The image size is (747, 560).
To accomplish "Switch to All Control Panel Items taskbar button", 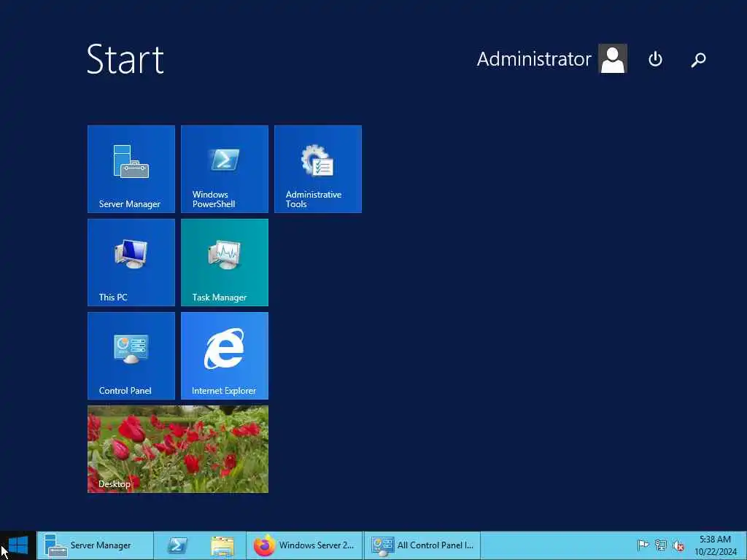I will (x=422, y=545).
